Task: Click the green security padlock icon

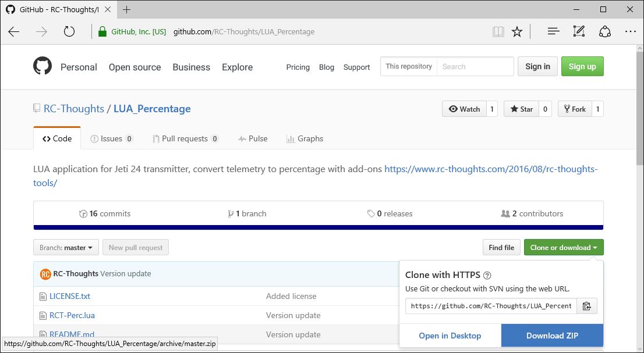Action: (x=102, y=31)
